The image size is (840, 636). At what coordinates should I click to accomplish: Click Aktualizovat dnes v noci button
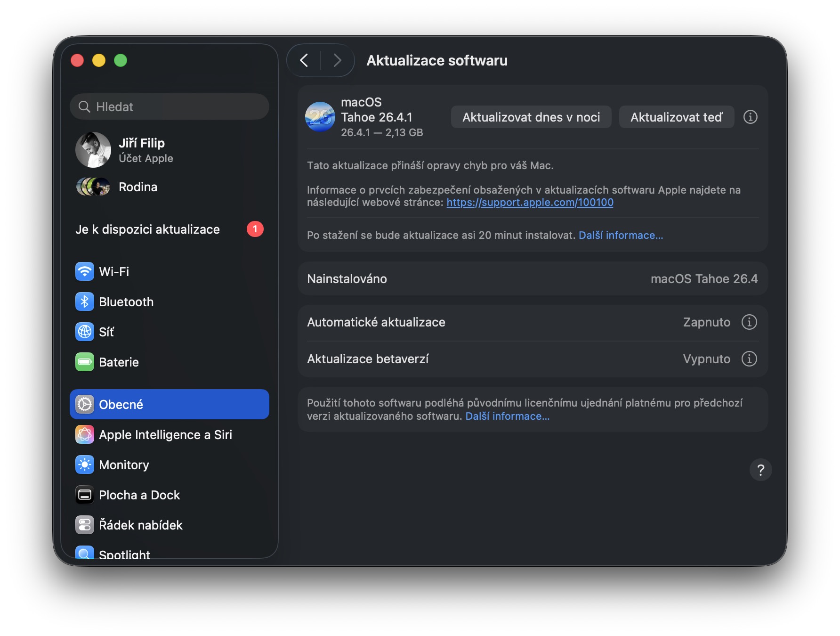click(531, 117)
